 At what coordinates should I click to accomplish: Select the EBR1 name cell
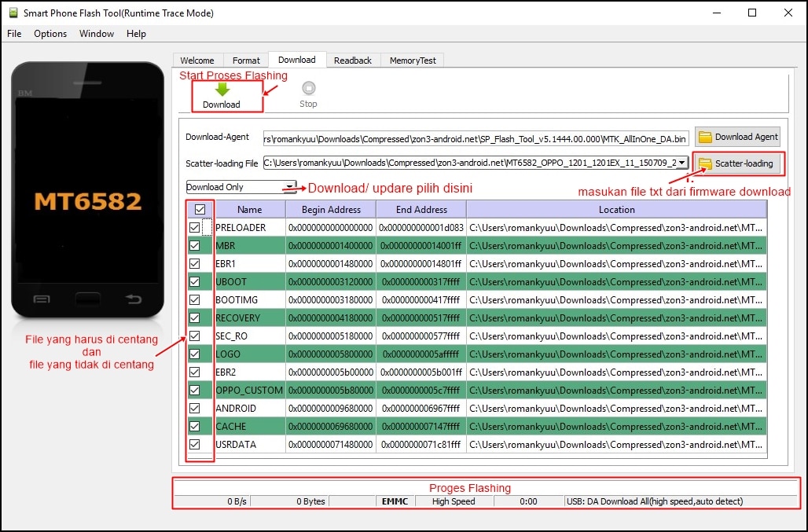[x=250, y=264]
